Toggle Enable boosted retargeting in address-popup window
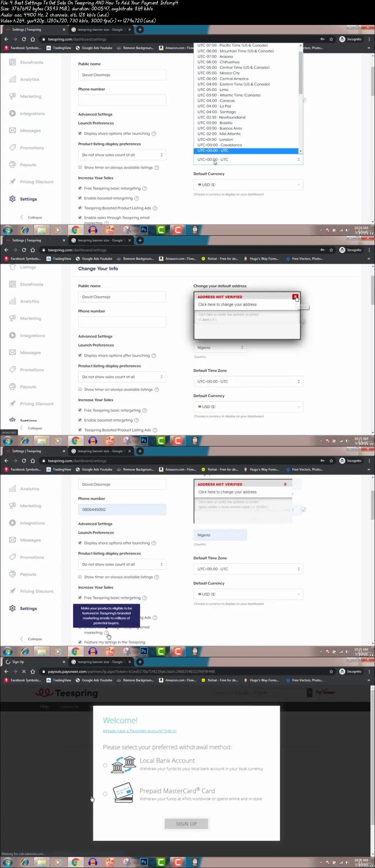Viewport: 375px width, 868px height. tap(80, 420)
